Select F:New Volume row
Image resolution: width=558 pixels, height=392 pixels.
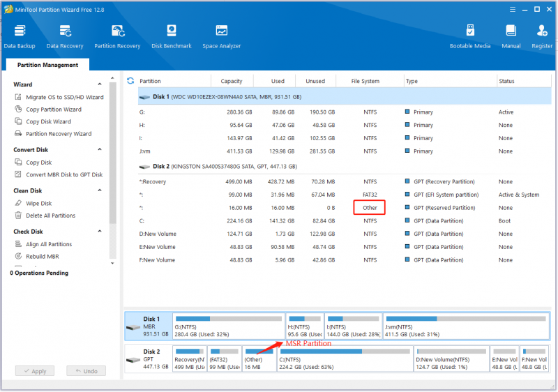pos(345,260)
